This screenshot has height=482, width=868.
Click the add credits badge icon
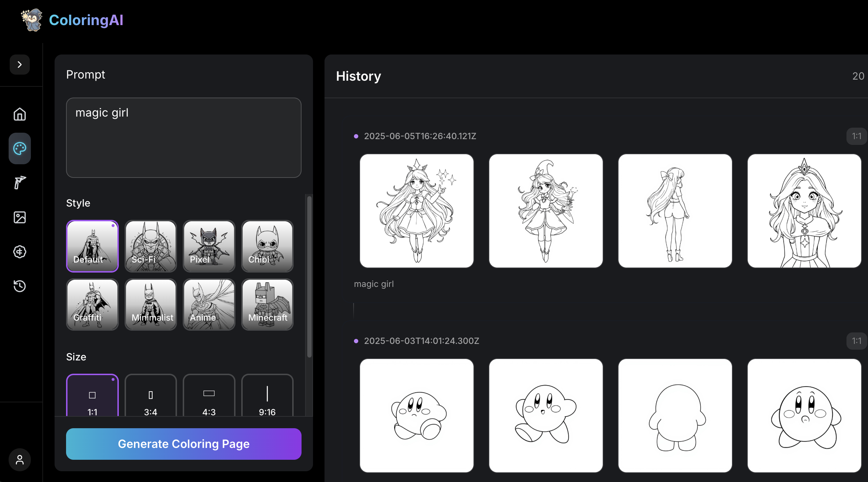[20, 252]
